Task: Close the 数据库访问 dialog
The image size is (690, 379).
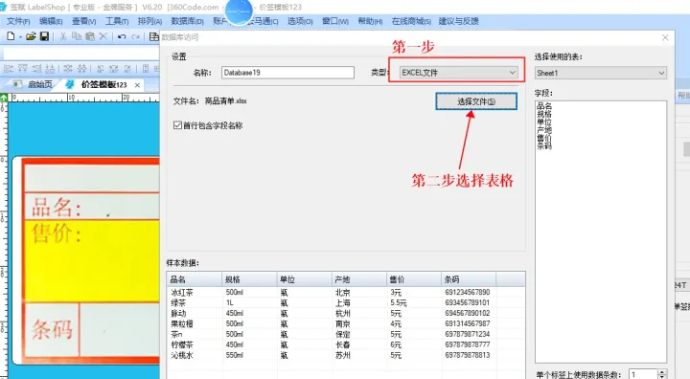Action: [x=665, y=38]
